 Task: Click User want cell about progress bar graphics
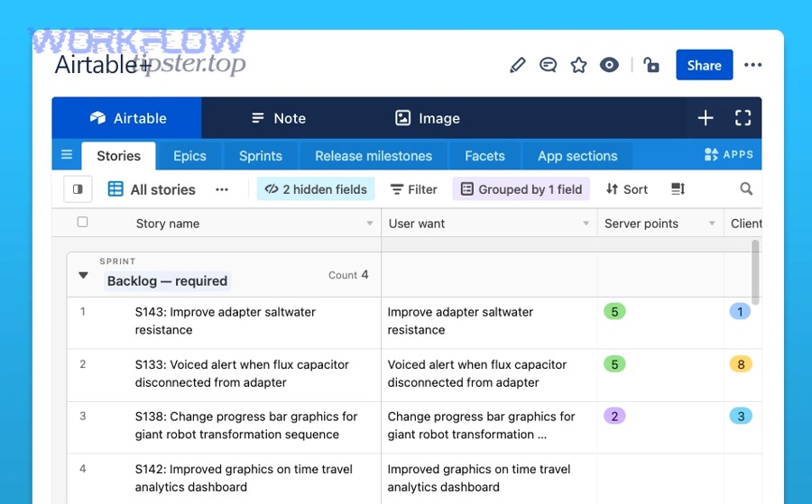[489, 427]
